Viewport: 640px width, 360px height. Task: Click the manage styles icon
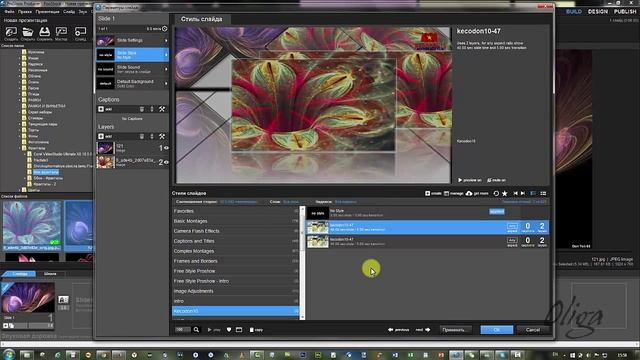point(447,193)
